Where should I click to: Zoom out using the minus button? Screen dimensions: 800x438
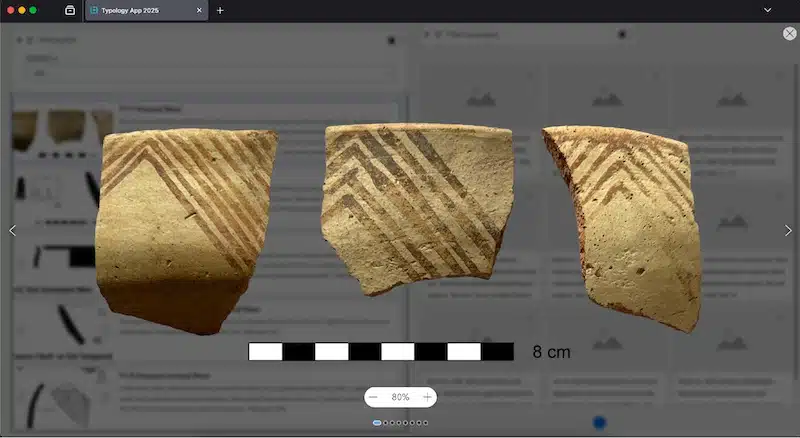pyautogui.click(x=374, y=397)
